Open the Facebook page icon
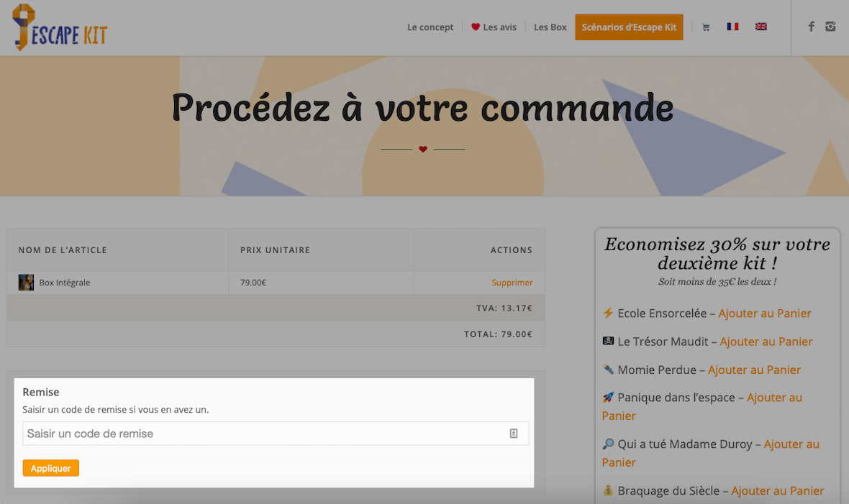 click(811, 27)
